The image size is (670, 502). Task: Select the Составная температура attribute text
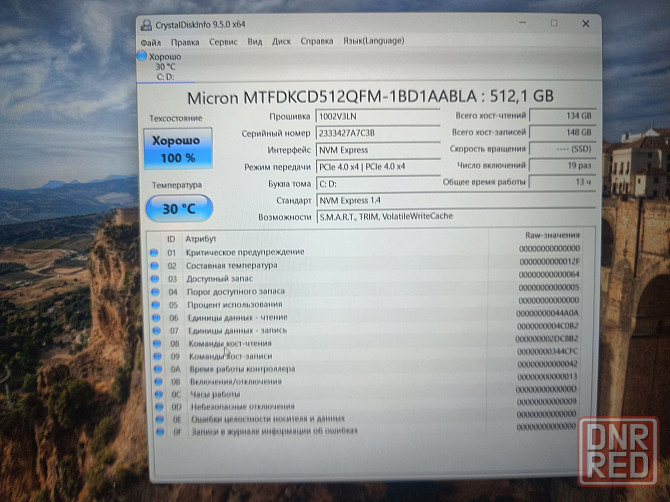tap(232, 265)
